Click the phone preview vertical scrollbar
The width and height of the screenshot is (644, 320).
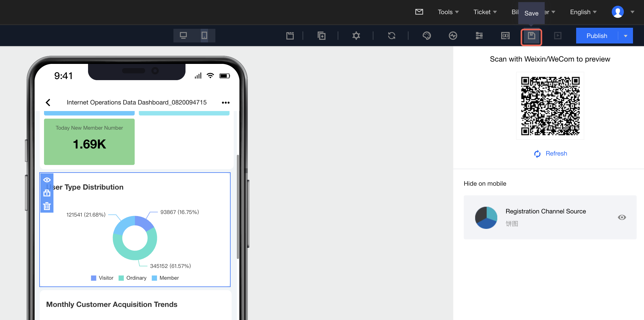click(238, 206)
